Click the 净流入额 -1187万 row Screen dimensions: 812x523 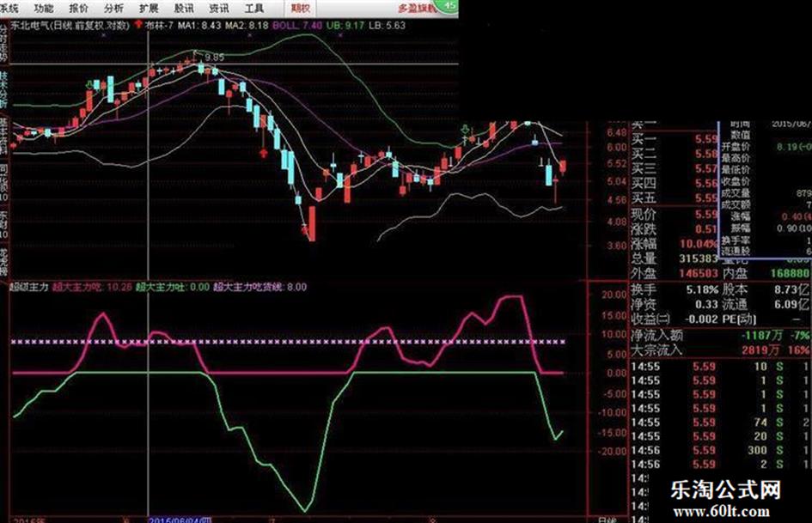(720, 335)
